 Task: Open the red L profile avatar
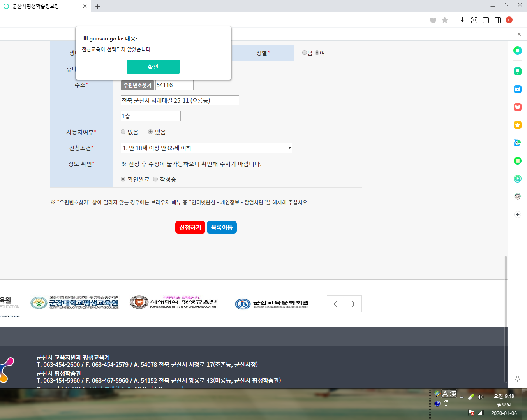coord(509,20)
